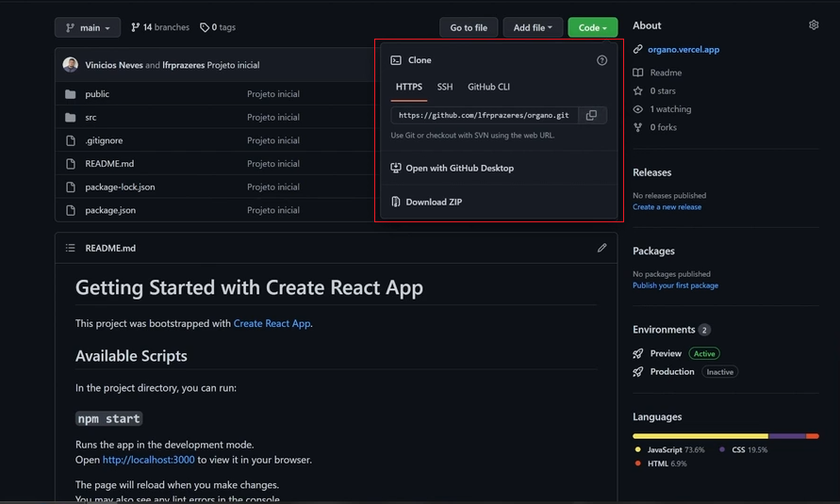Click the red HTML language bar segment
The image size is (840, 504).
[x=813, y=436]
